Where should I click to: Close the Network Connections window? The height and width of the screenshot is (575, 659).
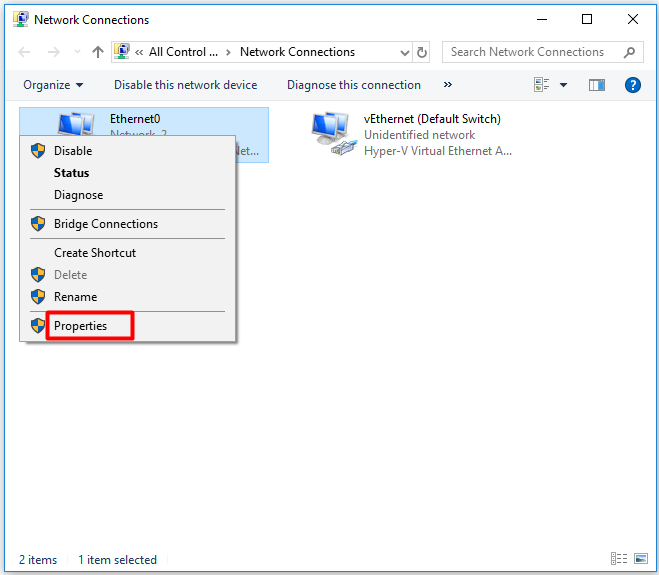point(633,19)
